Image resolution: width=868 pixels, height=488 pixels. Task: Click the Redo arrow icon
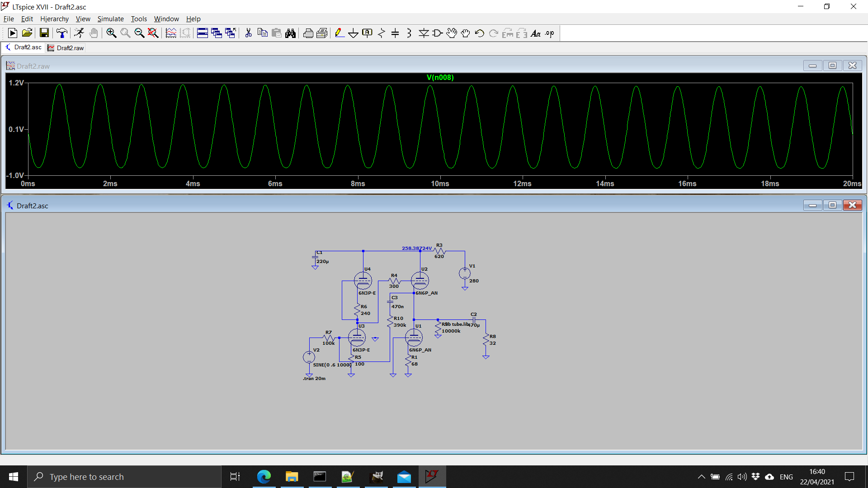point(494,33)
